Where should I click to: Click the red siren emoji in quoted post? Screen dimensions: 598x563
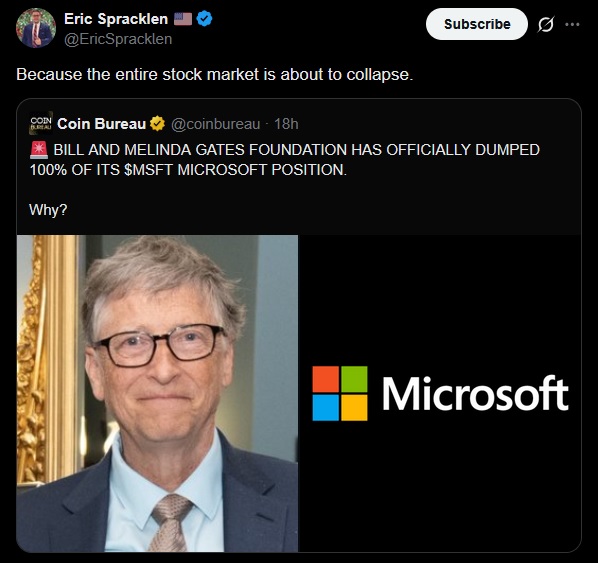tap(39, 150)
